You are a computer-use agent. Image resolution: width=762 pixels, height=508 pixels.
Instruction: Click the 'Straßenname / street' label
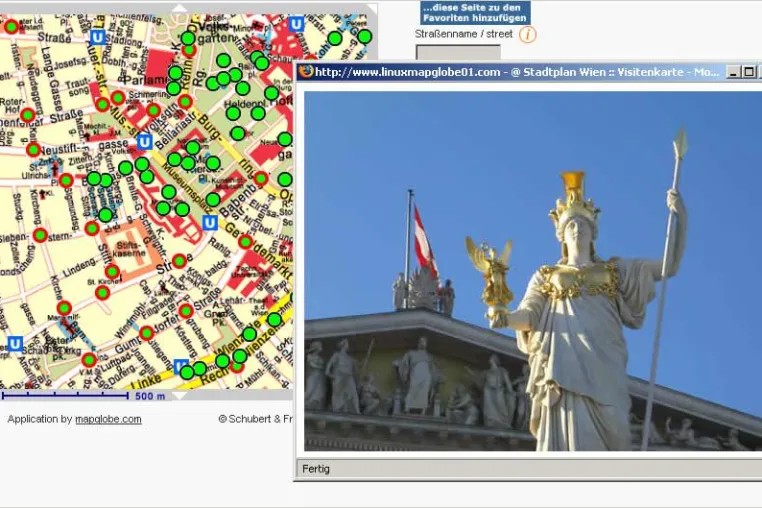tap(464, 34)
